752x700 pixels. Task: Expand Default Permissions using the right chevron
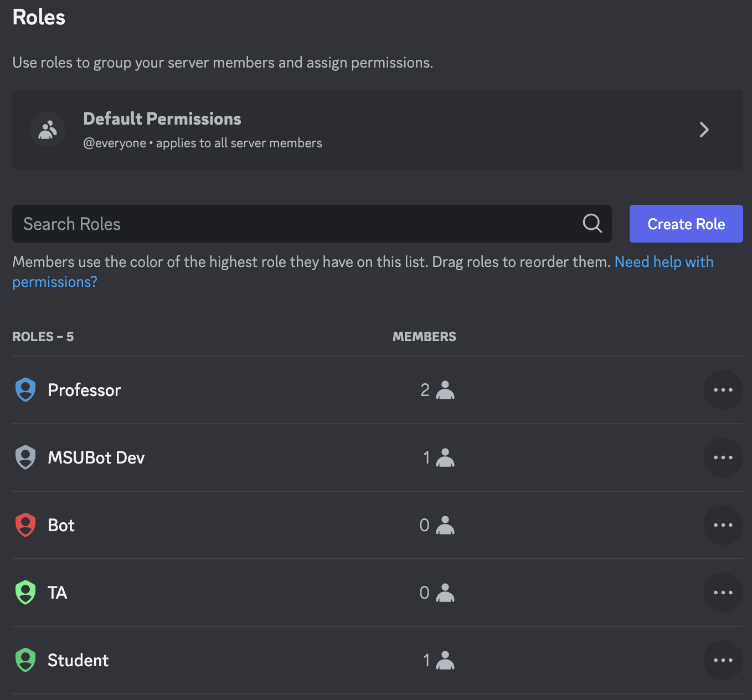704,130
